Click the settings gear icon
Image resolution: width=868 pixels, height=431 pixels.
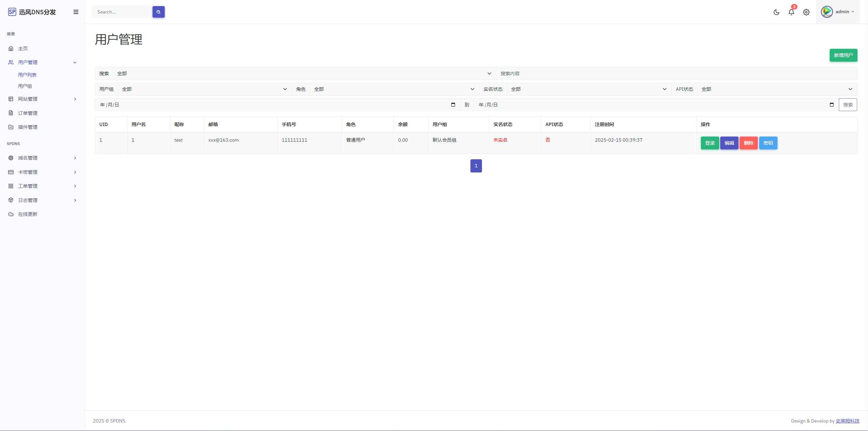tap(806, 12)
